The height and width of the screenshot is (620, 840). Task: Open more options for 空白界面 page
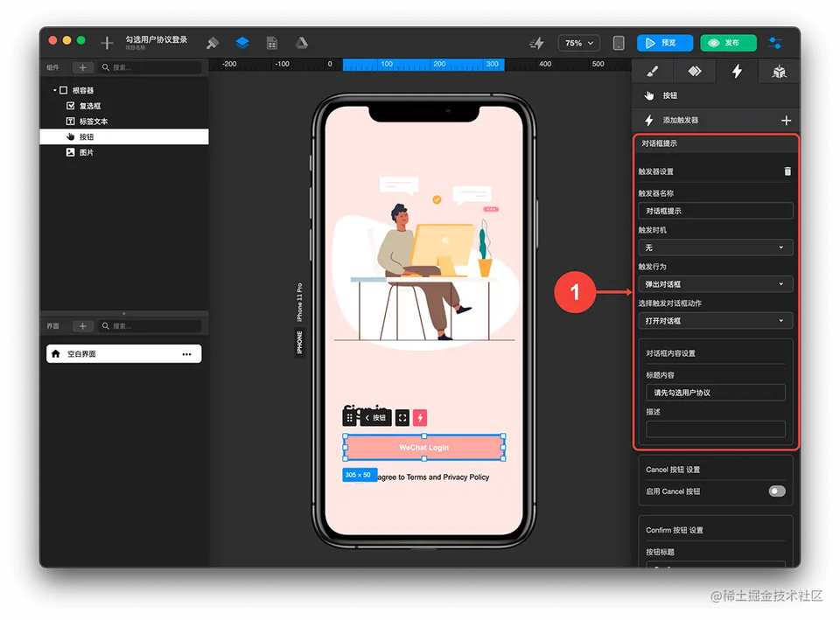point(186,354)
